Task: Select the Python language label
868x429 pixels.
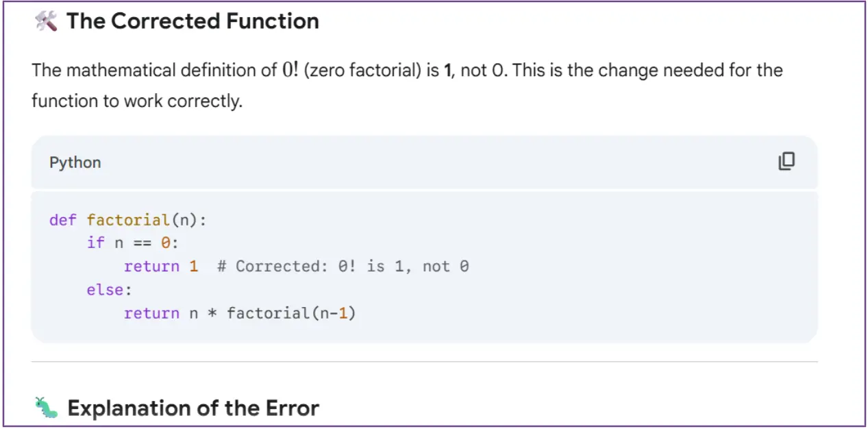Action: tap(75, 162)
